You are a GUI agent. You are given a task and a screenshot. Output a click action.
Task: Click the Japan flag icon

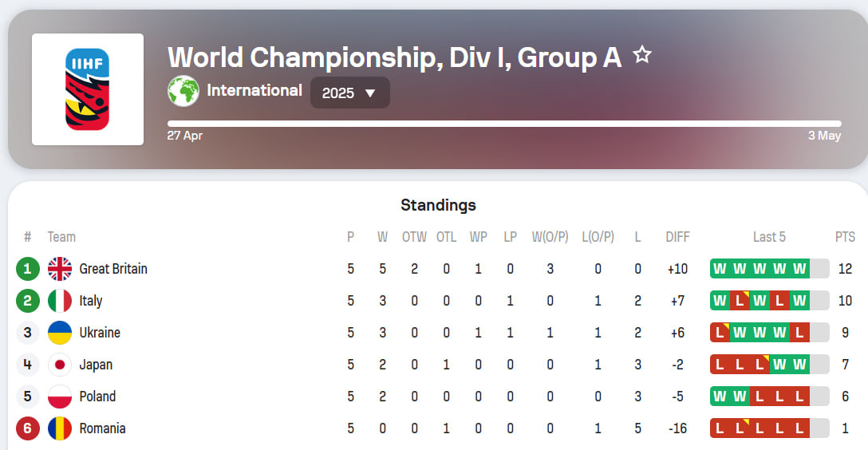[60, 365]
